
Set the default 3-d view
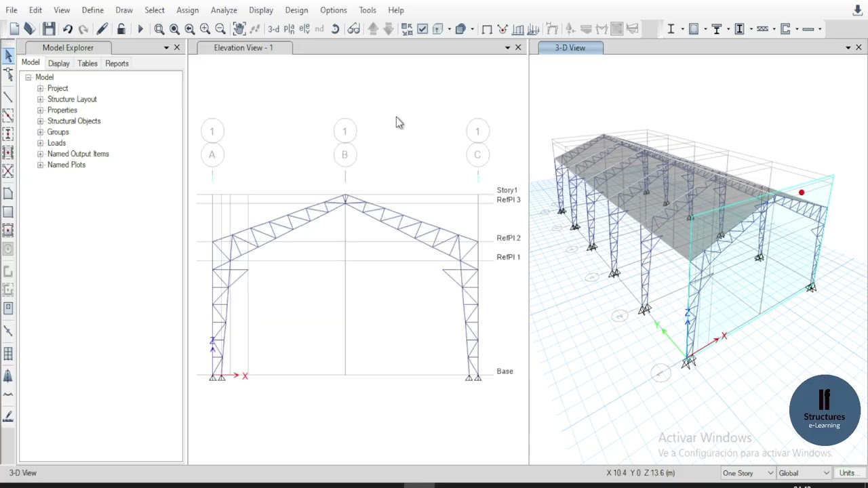273,28
